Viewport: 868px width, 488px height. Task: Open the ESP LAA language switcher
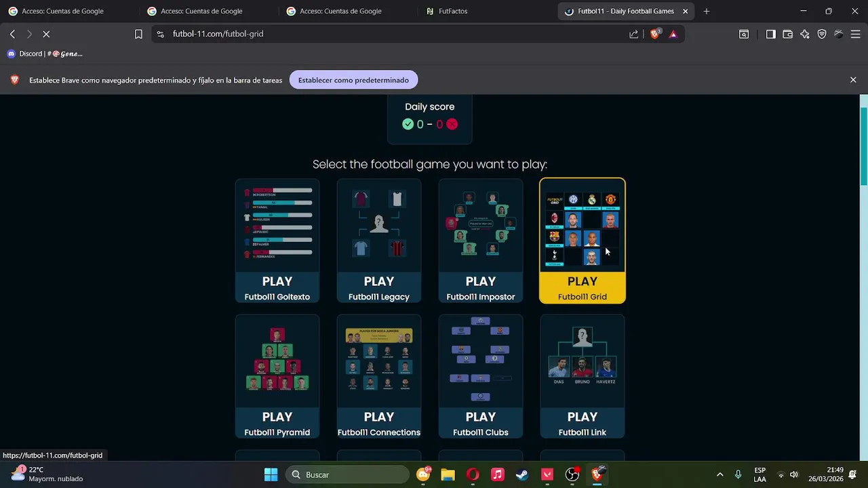(760, 474)
